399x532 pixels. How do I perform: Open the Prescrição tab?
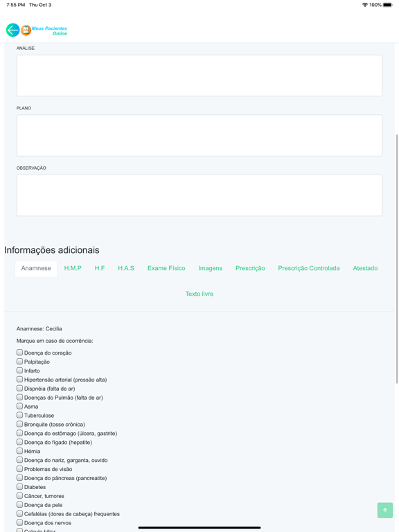250,268
